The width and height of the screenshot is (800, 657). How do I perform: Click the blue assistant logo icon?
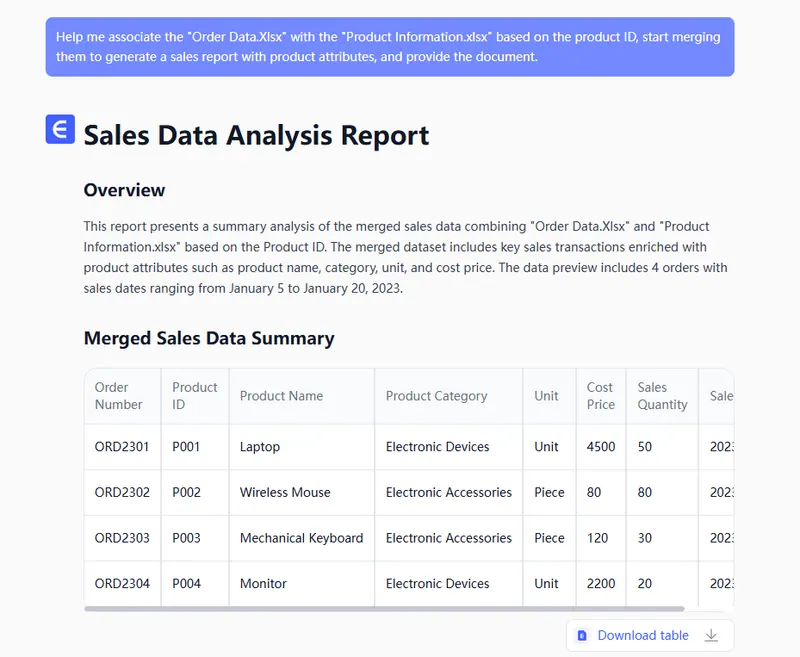coord(60,129)
